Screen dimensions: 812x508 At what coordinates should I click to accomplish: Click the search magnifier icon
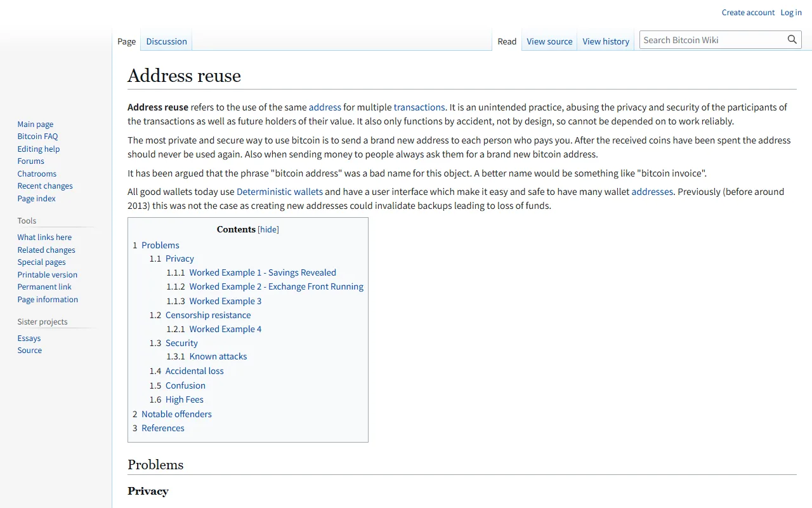point(792,39)
